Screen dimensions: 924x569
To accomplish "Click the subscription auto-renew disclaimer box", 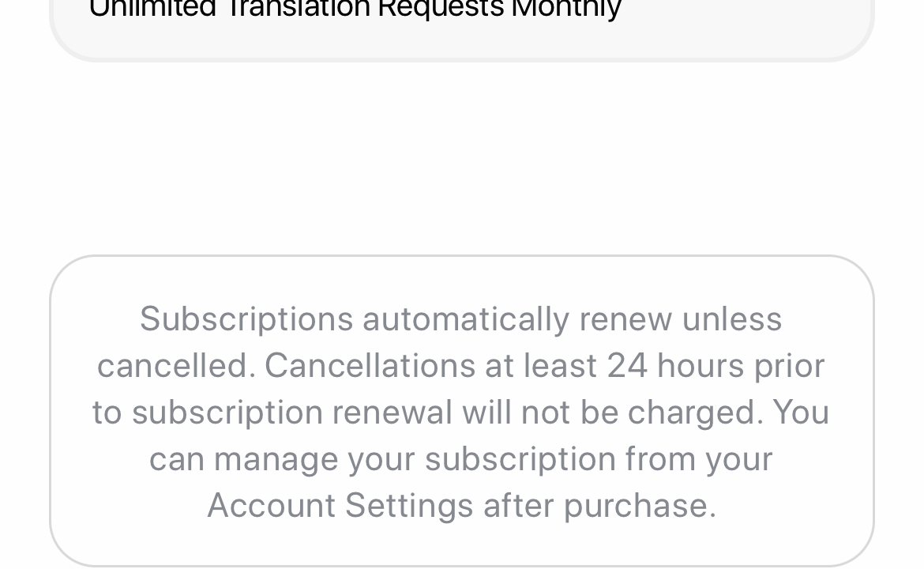I will coord(461,411).
